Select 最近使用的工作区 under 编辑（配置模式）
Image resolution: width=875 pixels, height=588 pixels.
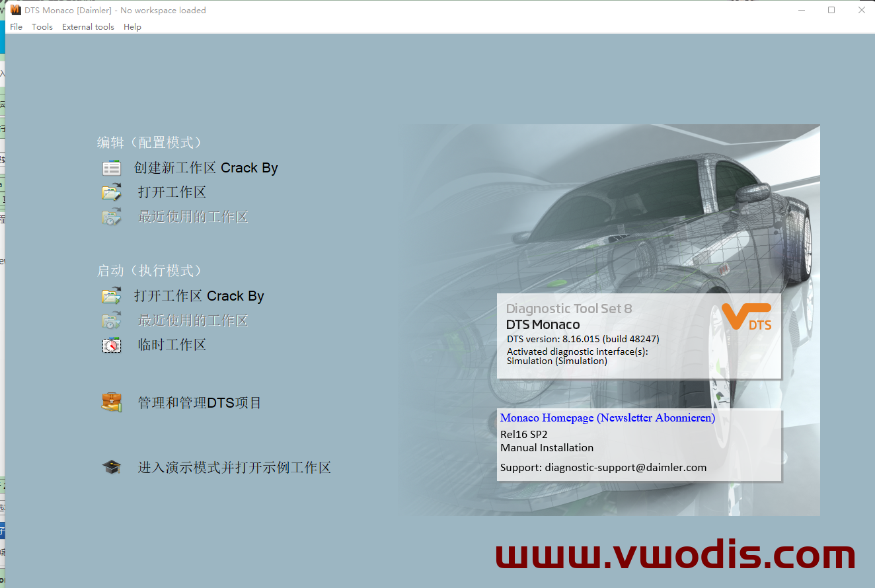pos(193,217)
